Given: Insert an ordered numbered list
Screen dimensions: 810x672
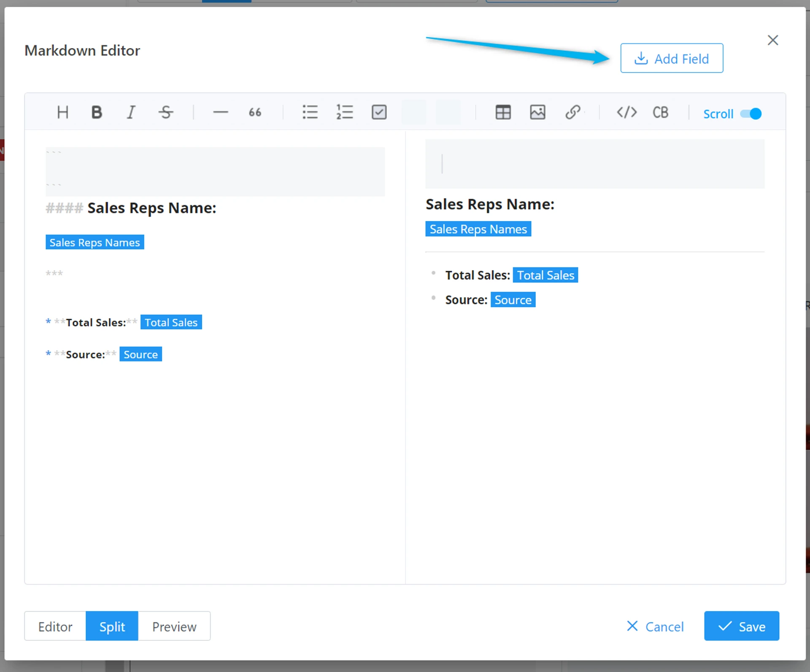Looking at the screenshot, I should [344, 112].
